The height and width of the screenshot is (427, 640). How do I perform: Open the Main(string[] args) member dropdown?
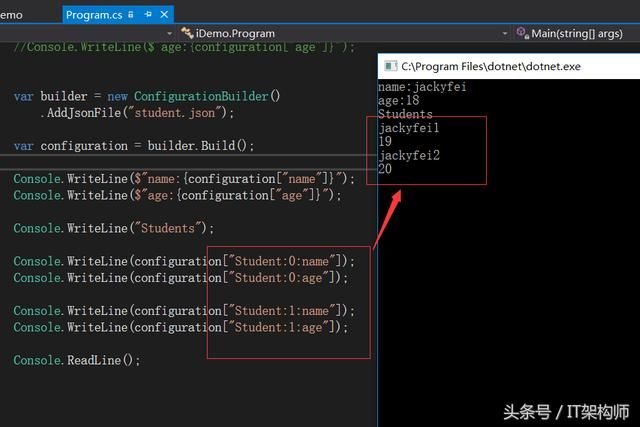pos(576,33)
